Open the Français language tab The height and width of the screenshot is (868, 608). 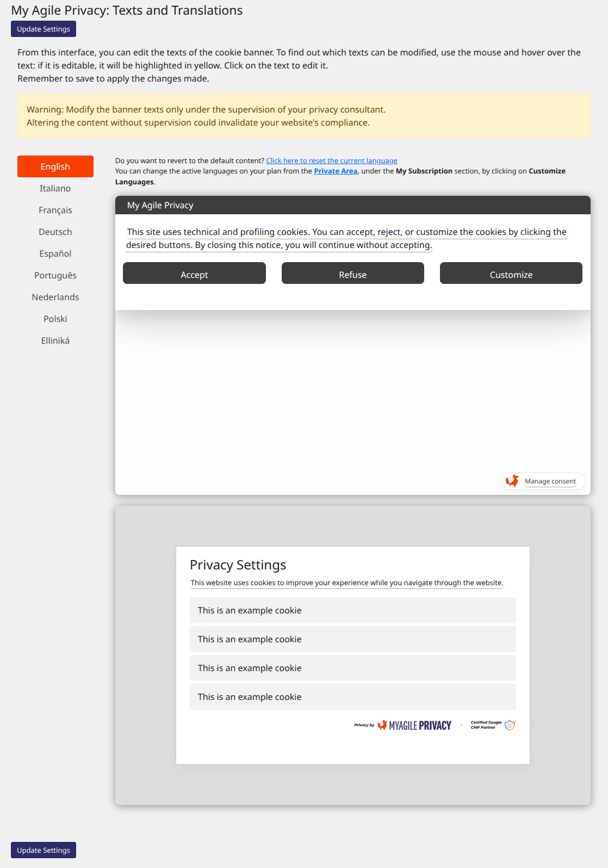tap(55, 210)
